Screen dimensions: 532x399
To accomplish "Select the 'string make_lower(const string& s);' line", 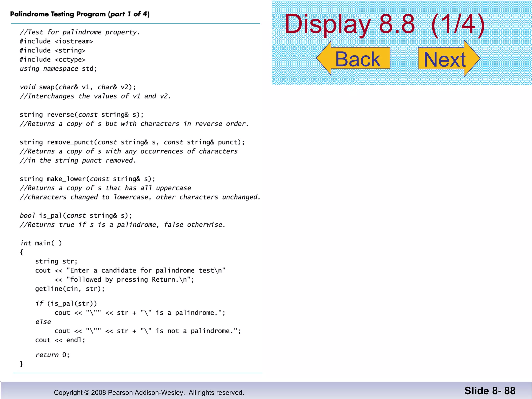I will (88, 179).
